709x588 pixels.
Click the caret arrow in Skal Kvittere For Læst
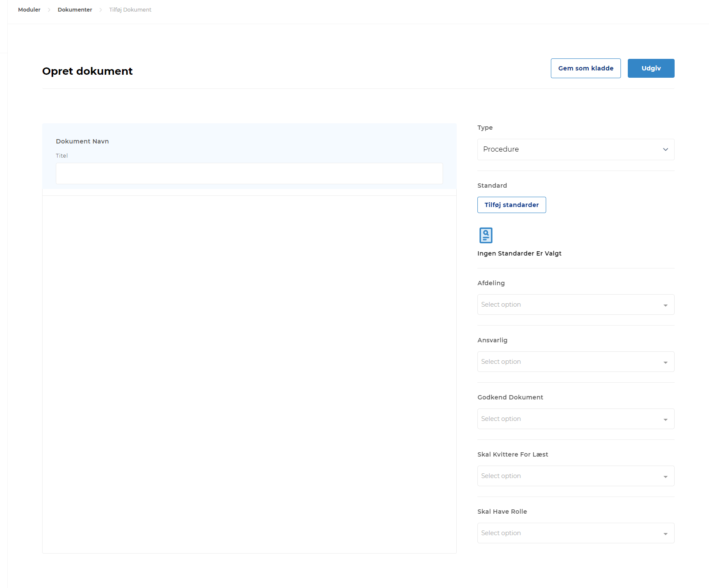point(665,476)
